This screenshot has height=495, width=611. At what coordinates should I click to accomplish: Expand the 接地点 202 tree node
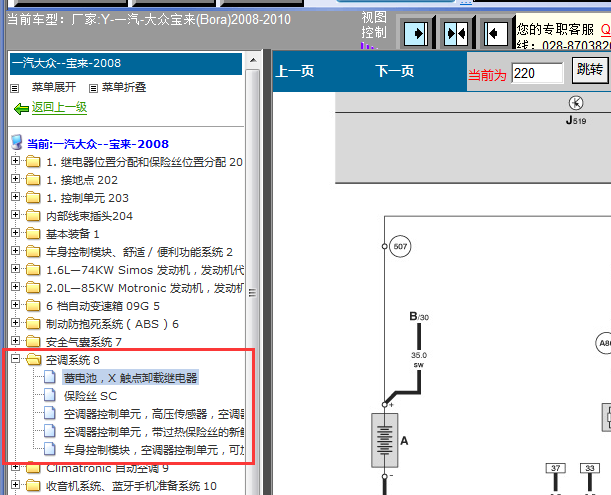coord(15,179)
